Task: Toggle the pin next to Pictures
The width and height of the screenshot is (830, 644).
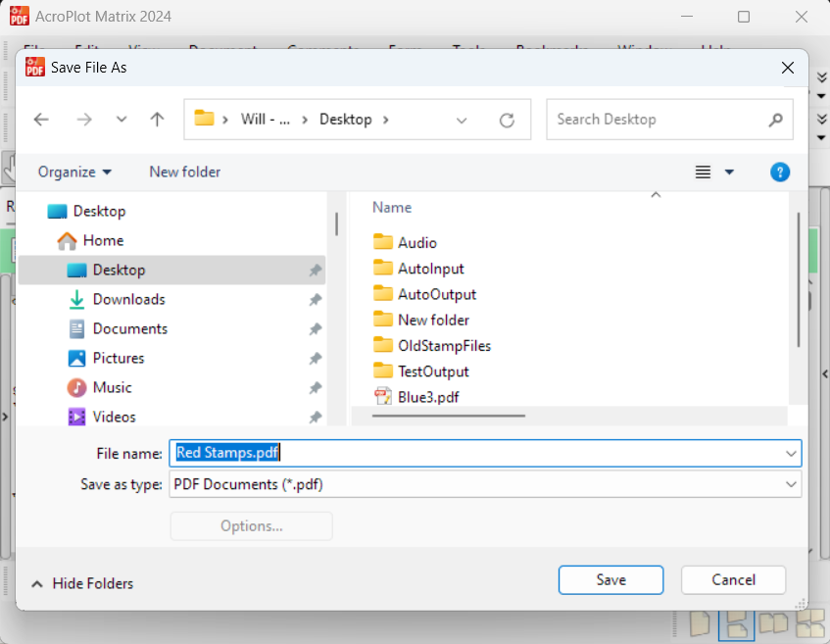Action: (315, 359)
